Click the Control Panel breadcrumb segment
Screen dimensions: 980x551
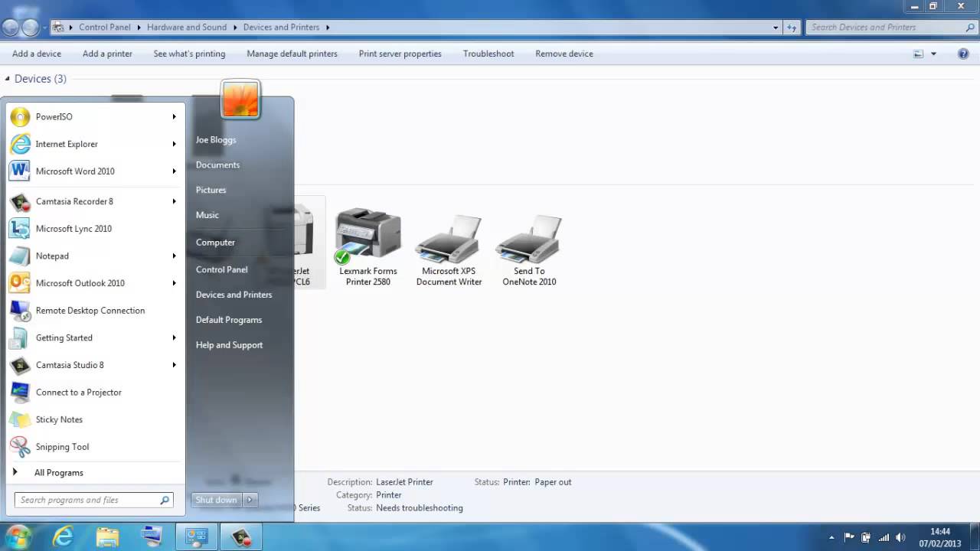pyautogui.click(x=104, y=28)
